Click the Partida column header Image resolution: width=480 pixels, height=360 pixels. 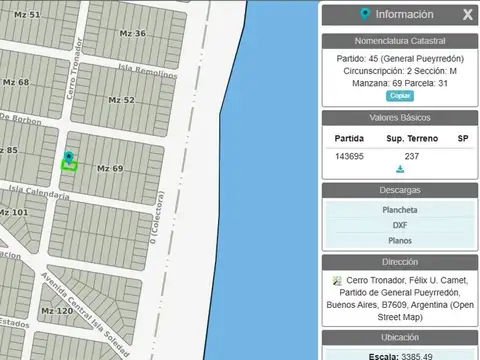pos(349,139)
